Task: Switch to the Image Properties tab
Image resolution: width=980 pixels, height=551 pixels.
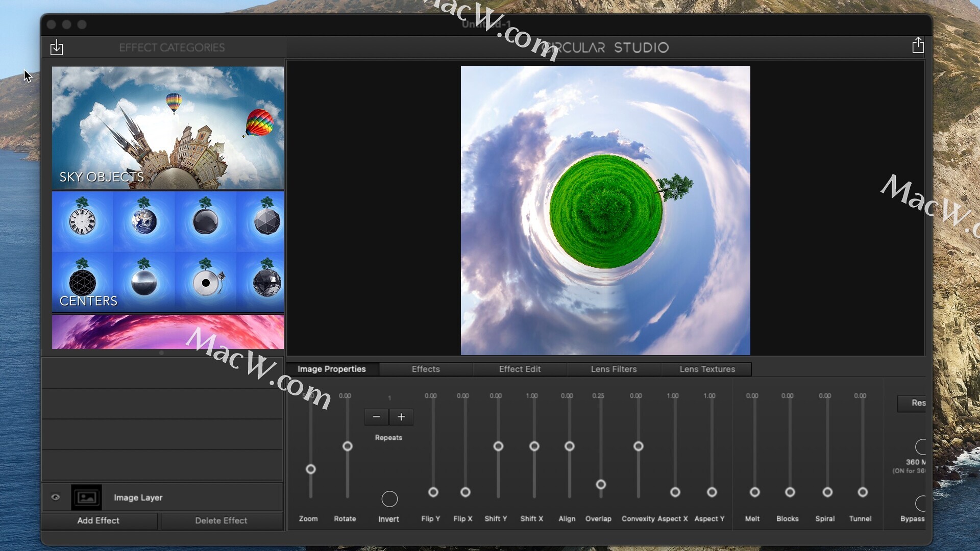Action: [332, 369]
